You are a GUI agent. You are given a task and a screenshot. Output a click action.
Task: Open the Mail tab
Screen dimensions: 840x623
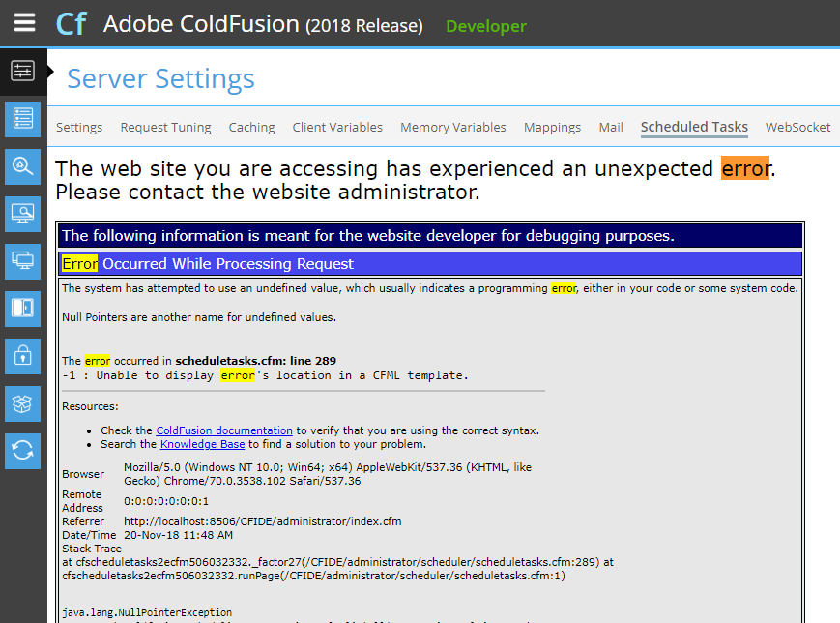611,127
